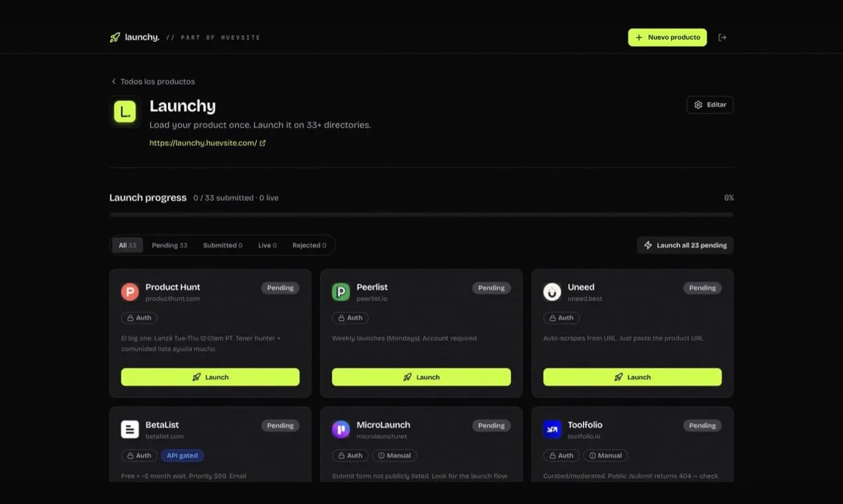Click the peerlist.io domain text

(372, 299)
